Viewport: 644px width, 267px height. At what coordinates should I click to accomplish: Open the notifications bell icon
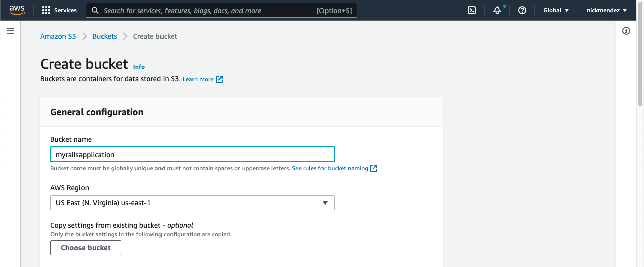[x=497, y=10]
